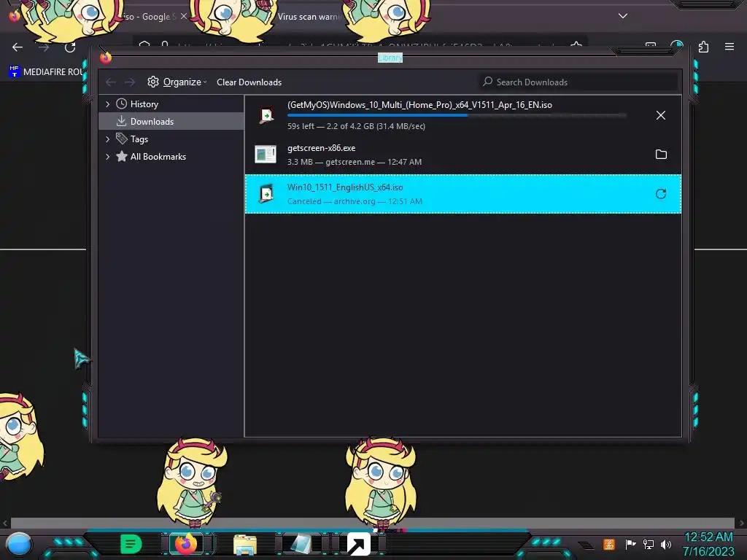The height and width of the screenshot is (560, 747).
Task: Open the MEDIAFIRE bookmark in Firefox toolbar
Action: click(x=46, y=72)
